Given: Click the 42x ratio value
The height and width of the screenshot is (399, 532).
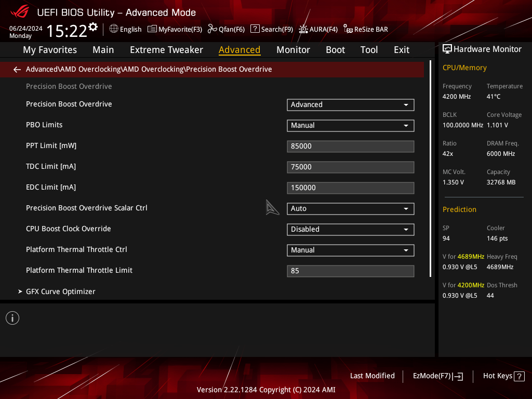Looking at the screenshot, I should (x=448, y=154).
